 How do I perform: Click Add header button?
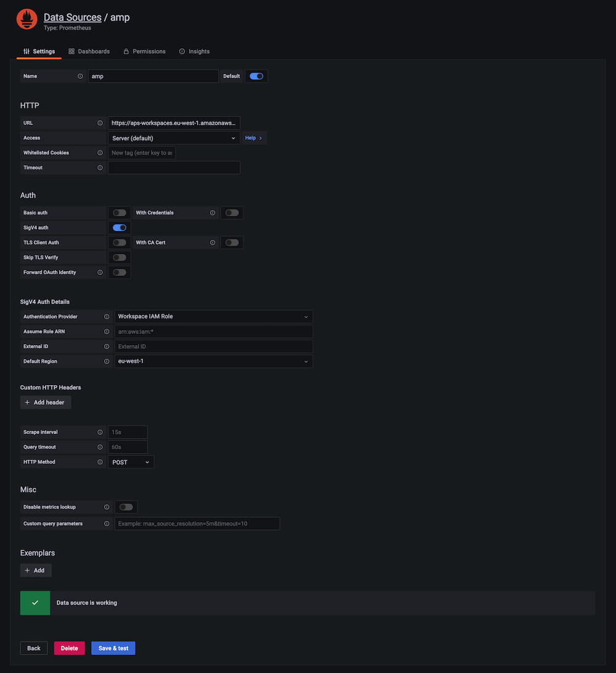(x=46, y=402)
